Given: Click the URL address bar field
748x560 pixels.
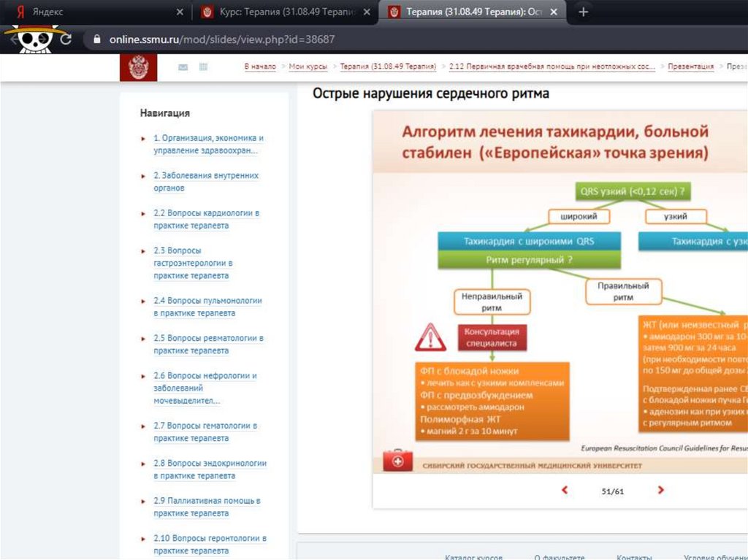Looking at the screenshot, I should point(415,39).
